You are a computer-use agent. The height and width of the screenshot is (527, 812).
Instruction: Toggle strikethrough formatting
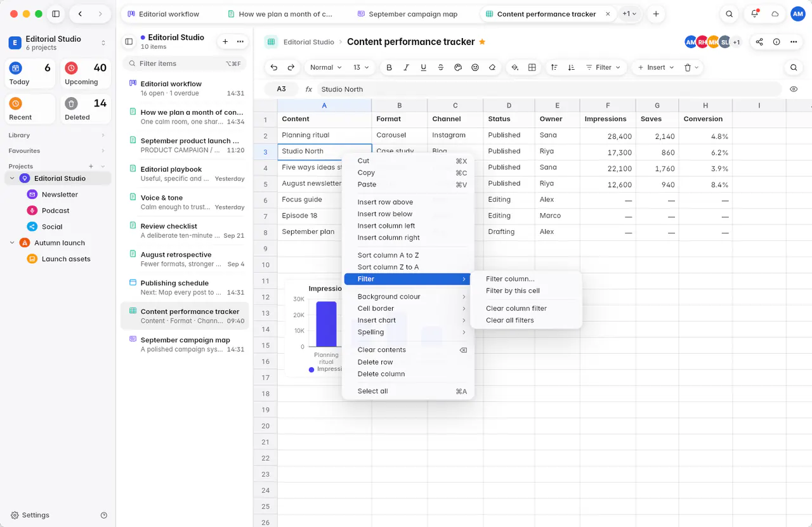[x=440, y=67]
